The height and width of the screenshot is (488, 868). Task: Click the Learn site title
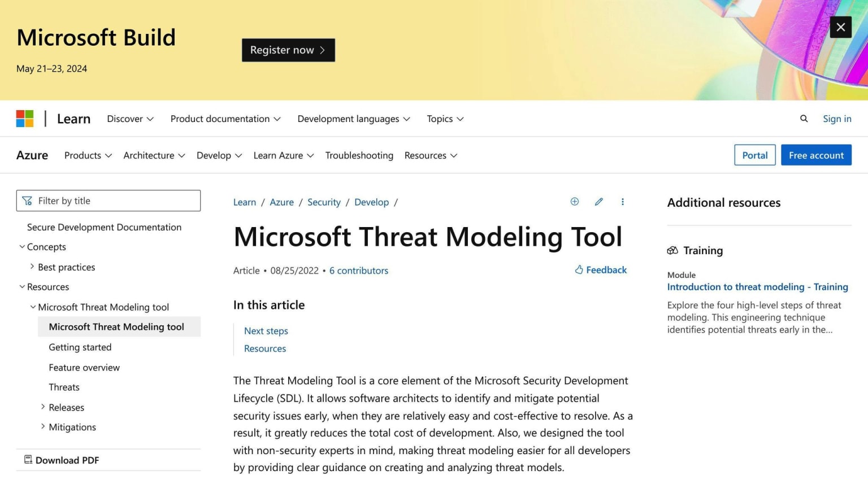(73, 119)
